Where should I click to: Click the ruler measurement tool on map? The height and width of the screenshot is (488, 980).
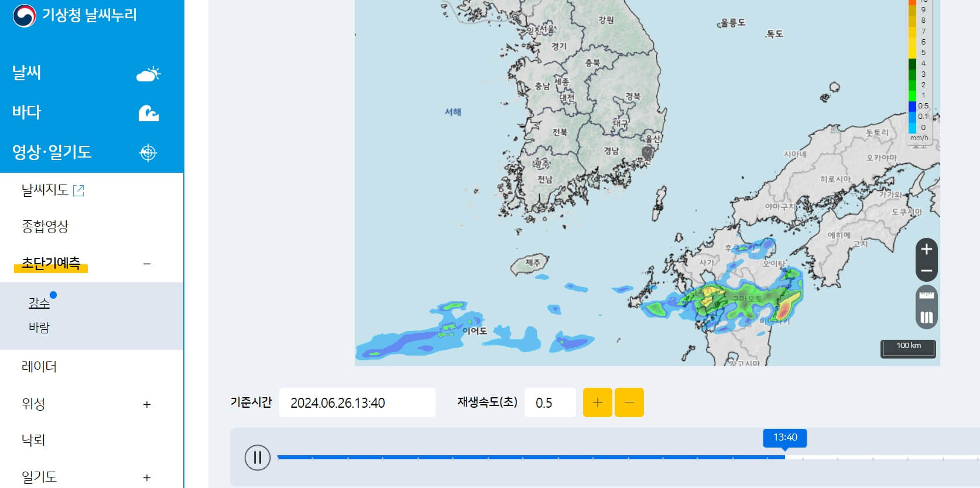coord(927,296)
